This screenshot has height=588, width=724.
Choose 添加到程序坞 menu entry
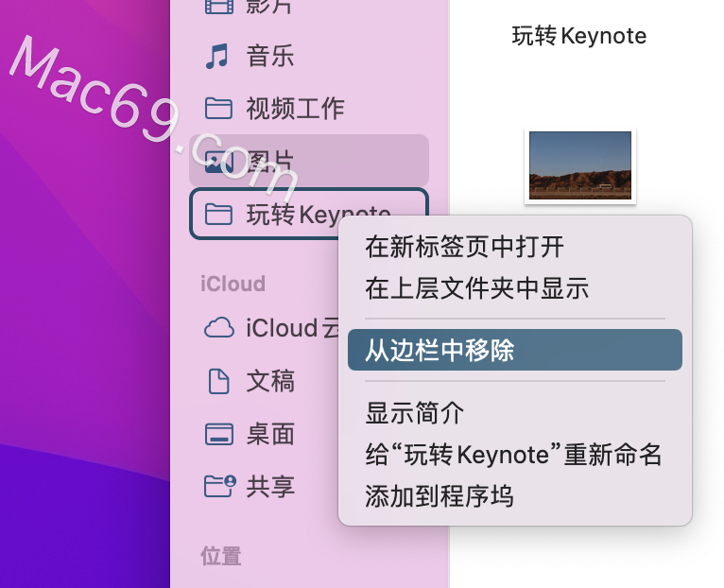click(x=515, y=496)
